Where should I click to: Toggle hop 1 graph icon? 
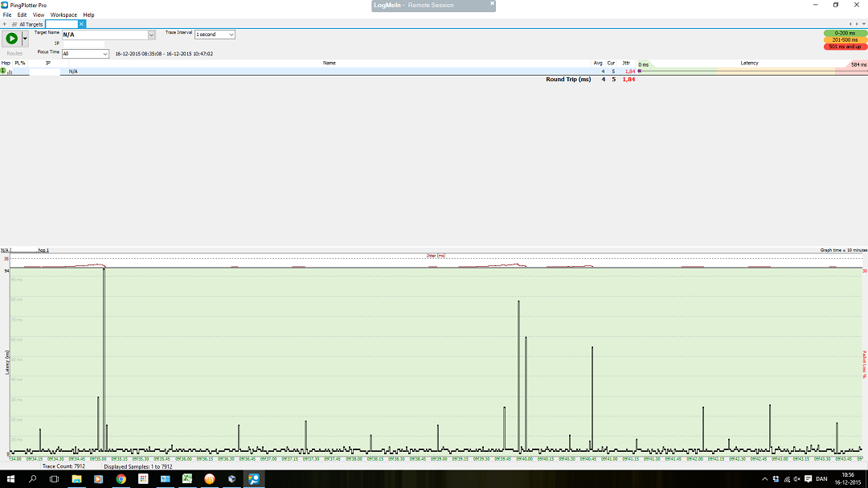[10, 72]
